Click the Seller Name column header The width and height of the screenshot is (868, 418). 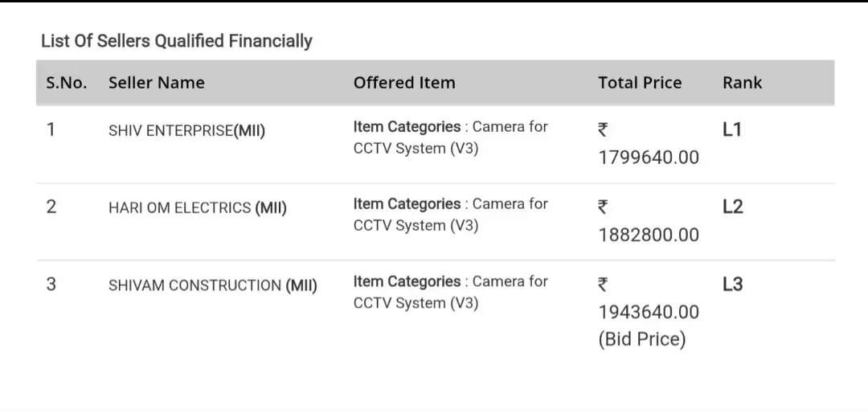(x=157, y=83)
